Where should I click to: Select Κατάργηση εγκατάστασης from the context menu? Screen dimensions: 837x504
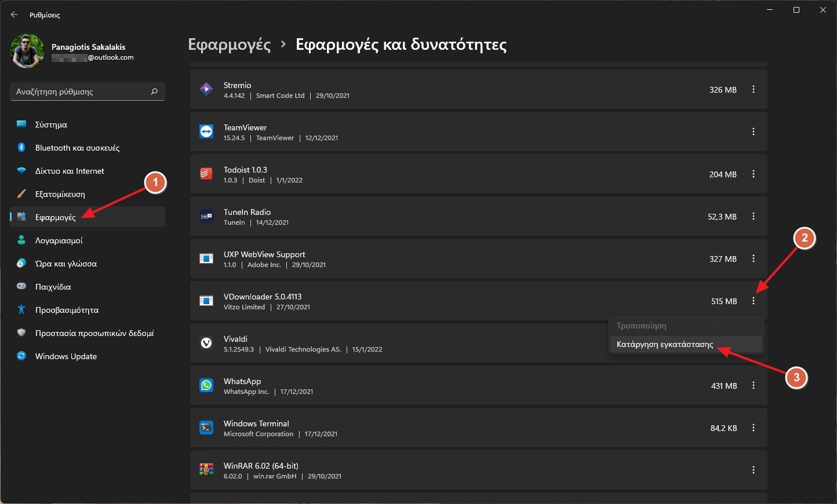click(x=665, y=344)
